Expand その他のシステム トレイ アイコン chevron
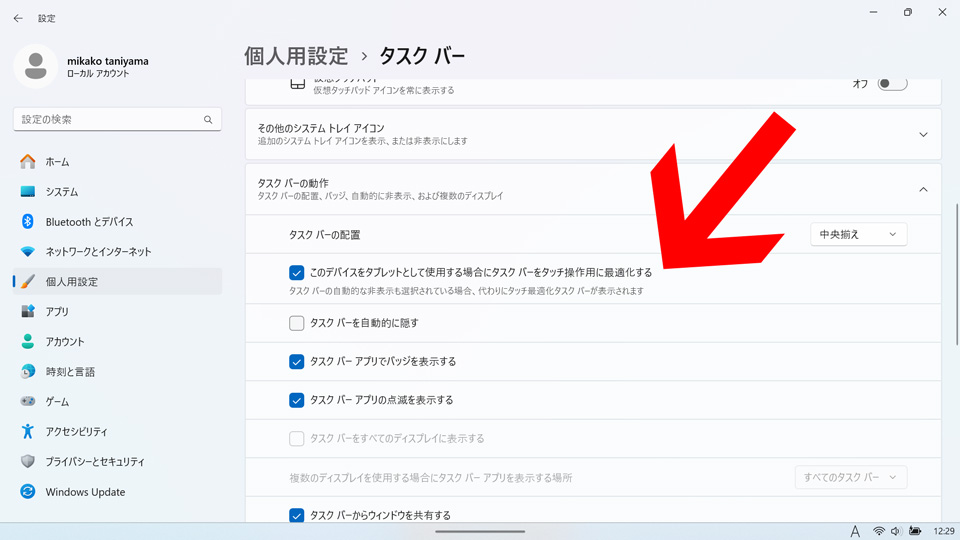 (x=923, y=135)
